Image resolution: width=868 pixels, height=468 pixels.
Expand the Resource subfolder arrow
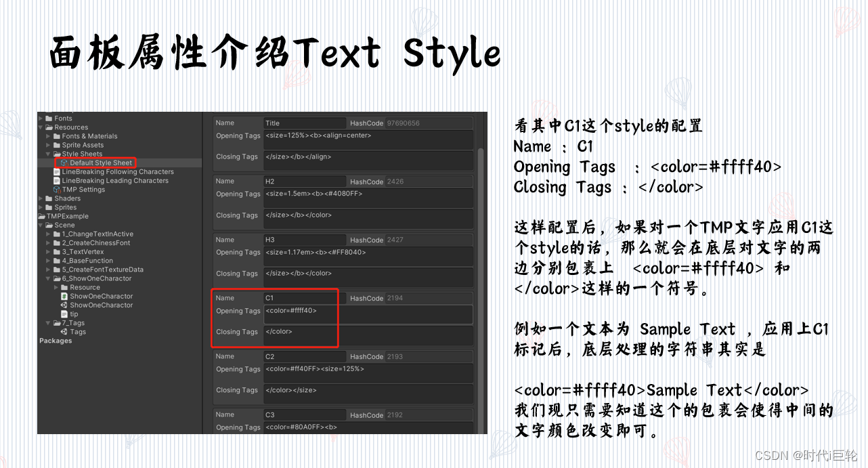[57, 287]
